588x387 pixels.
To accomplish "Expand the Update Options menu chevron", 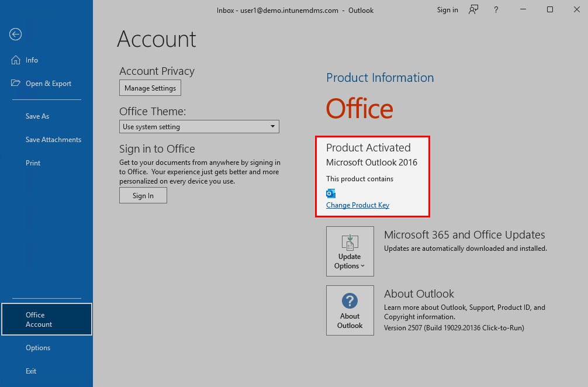I will (x=362, y=266).
